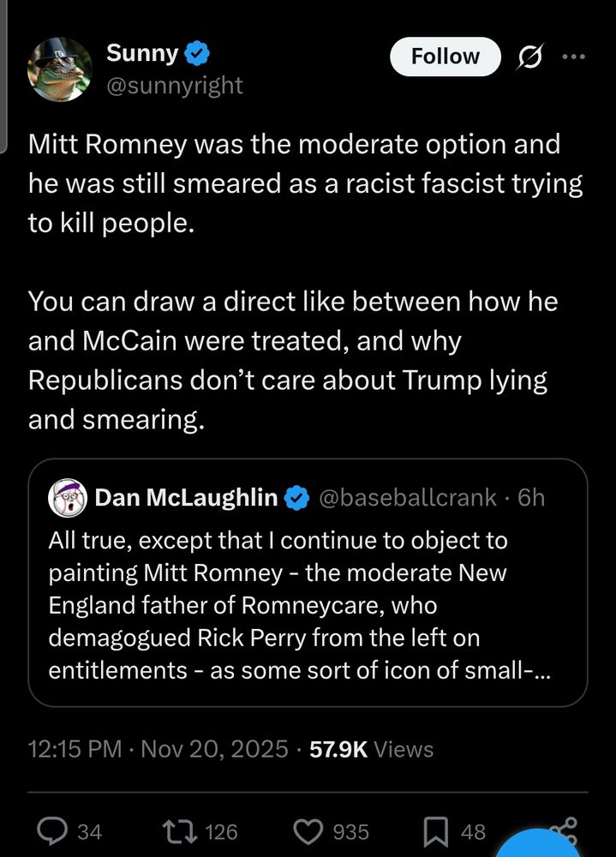This screenshot has width=616, height=857.
Task: Open the @baseballcrank handle
Action: tap(410, 497)
